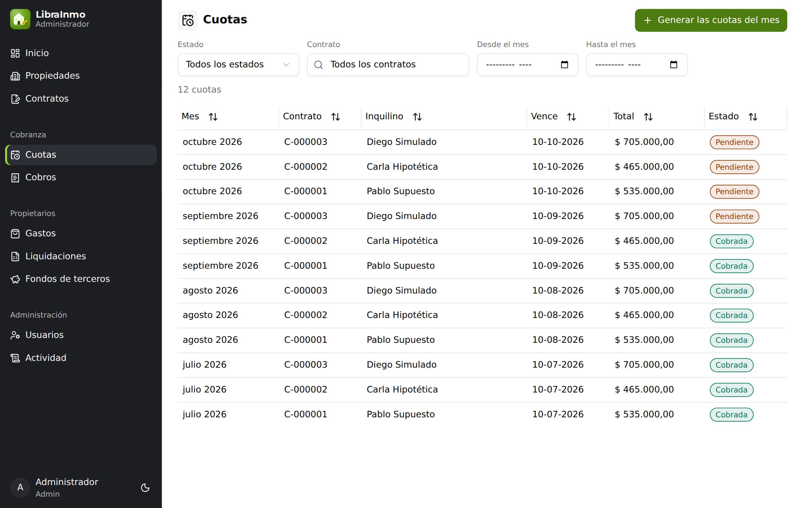Sort by Total column arrows
Screen dimensions: 812x508
pyautogui.click(x=648, y=117)
